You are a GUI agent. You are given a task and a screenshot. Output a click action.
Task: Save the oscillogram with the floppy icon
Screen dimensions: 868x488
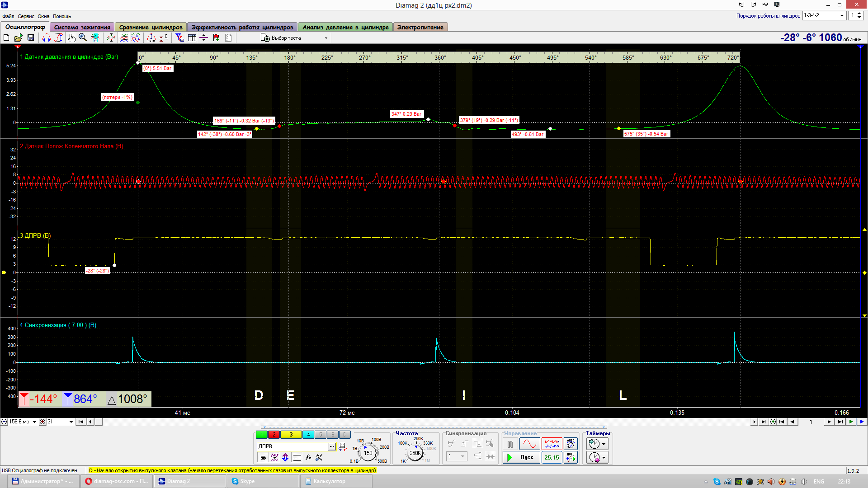(x=31, y=38)
